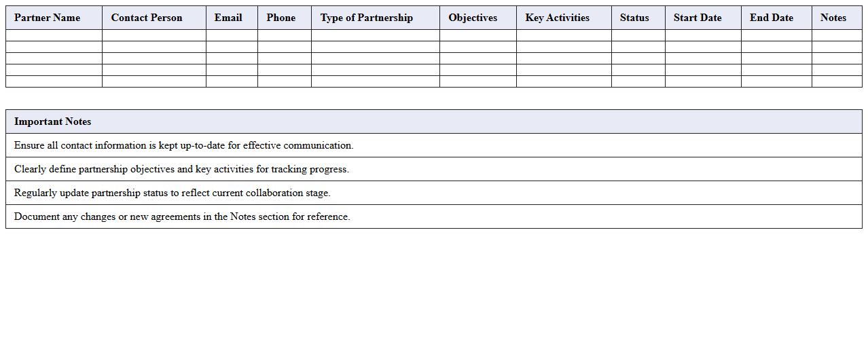Click the Start Date column header
Image resolution: width=868 pixels, height=340 pixels.
[698, 18]
